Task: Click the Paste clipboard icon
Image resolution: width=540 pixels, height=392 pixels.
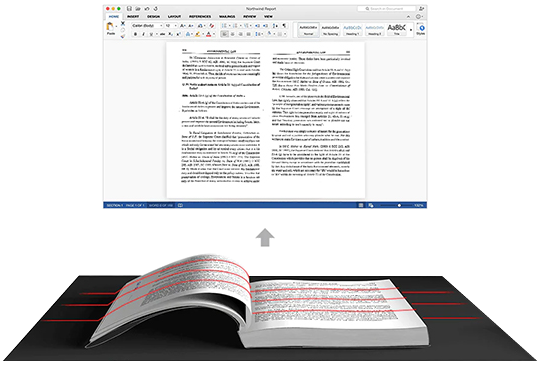Action: tap(110, 27)
